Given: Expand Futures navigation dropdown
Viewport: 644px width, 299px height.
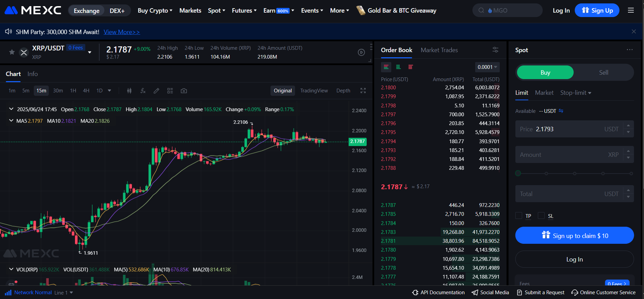Looking at the screenshot, I should (244, 11).
